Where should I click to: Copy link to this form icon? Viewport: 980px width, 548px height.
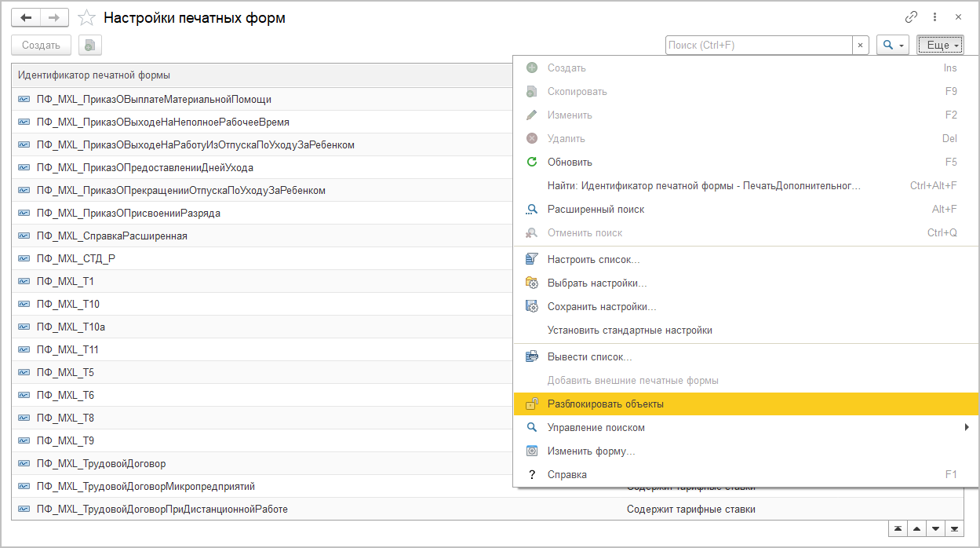point(911,17)
